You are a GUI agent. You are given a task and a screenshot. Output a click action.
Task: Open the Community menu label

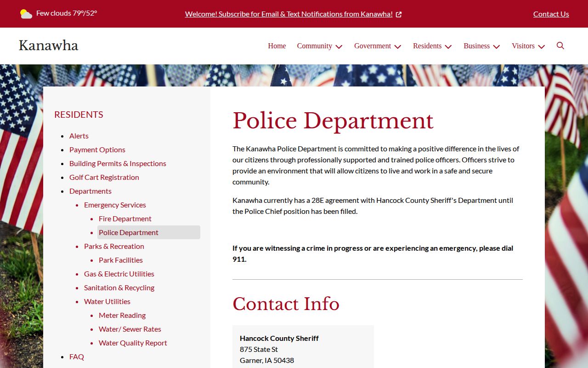[315, 46]
